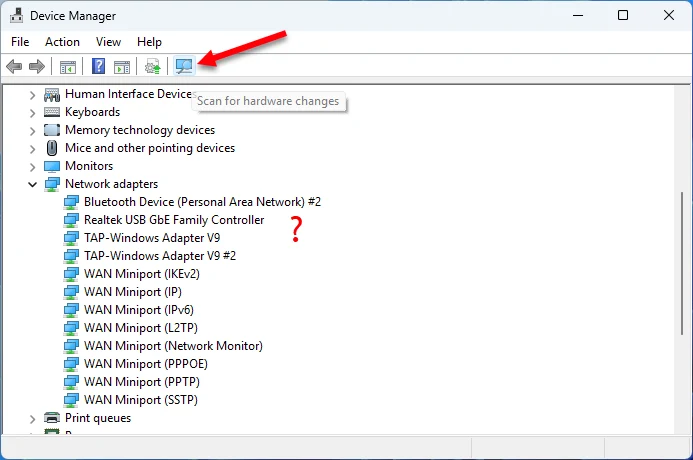The width and height of the screenshot is (693, 460).
Task: Expand Mice and other pointing devices
Action: (x=32, y=149)
